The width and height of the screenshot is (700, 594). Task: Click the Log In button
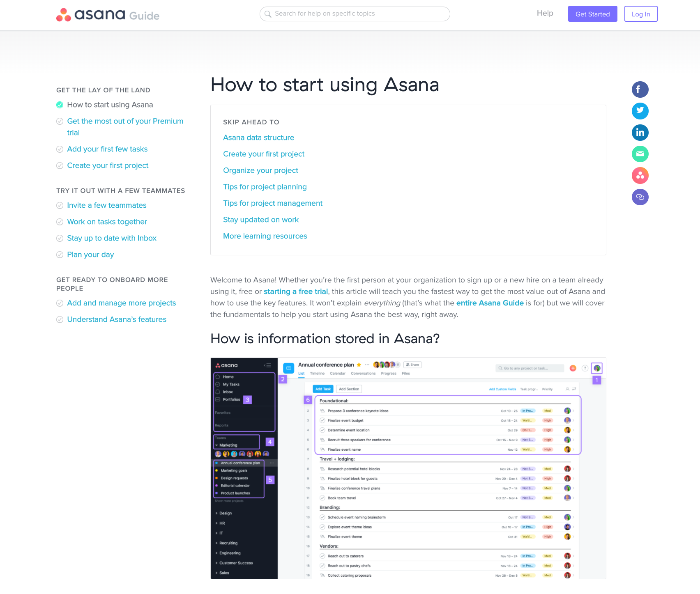[641, 14]
